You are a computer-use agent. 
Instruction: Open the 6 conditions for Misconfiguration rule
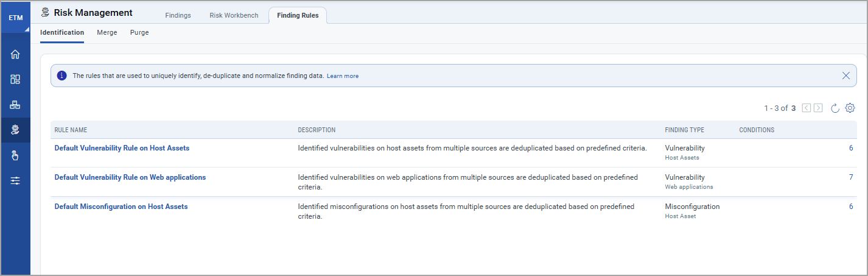851,207
